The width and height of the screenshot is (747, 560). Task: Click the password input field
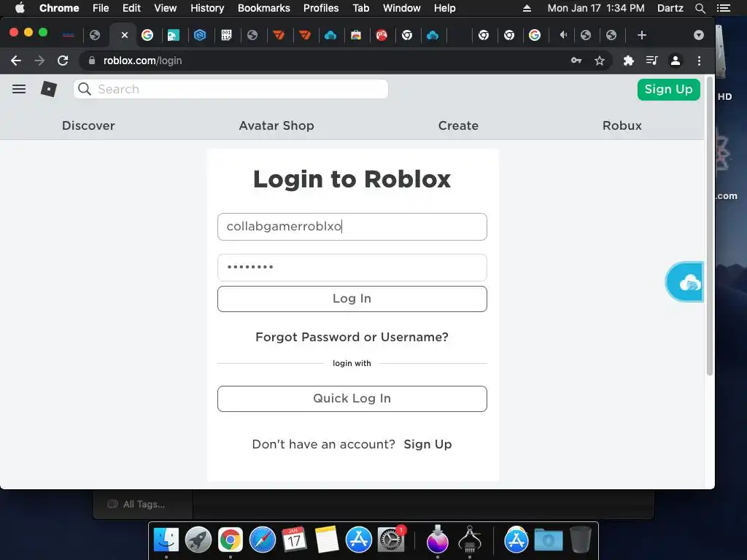pyautogui.click(x=352, y=268)
